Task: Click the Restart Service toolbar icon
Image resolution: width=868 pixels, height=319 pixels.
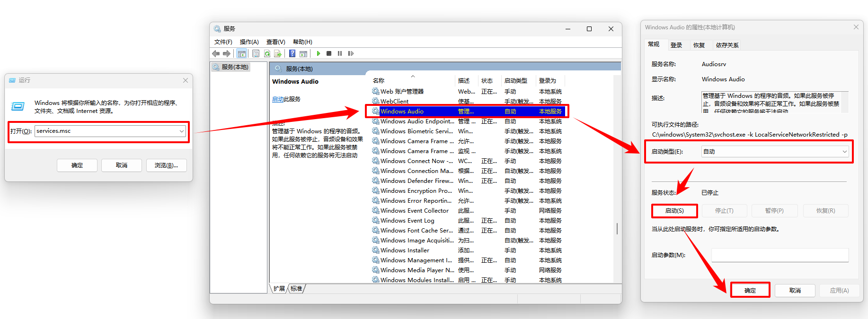Action: (x=351, y=53)
